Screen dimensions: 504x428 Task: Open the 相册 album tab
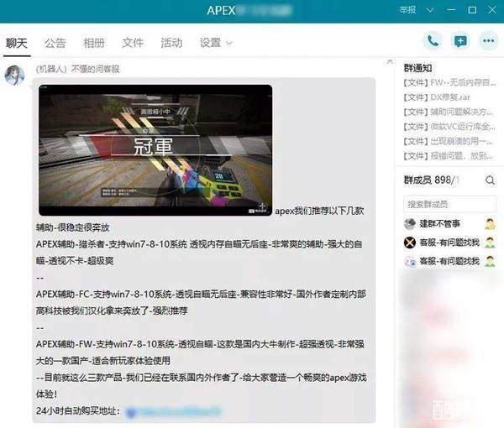pos(94,43)
